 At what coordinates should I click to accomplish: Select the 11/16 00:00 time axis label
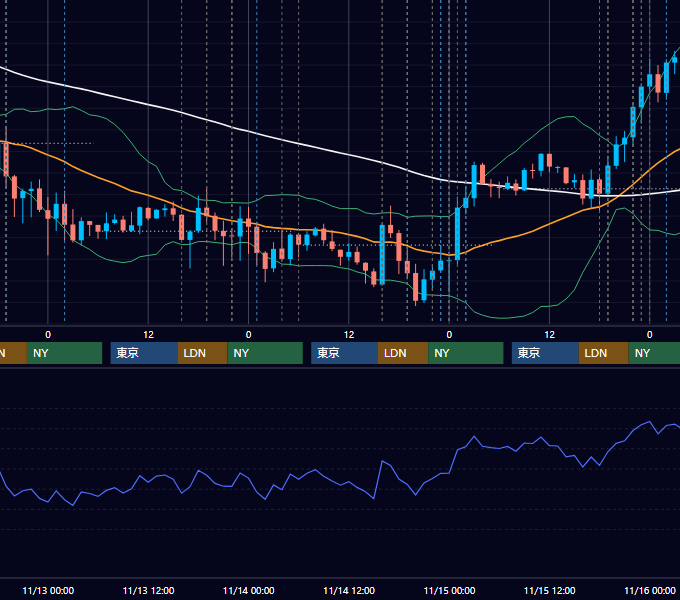click(x=650, y=590)
